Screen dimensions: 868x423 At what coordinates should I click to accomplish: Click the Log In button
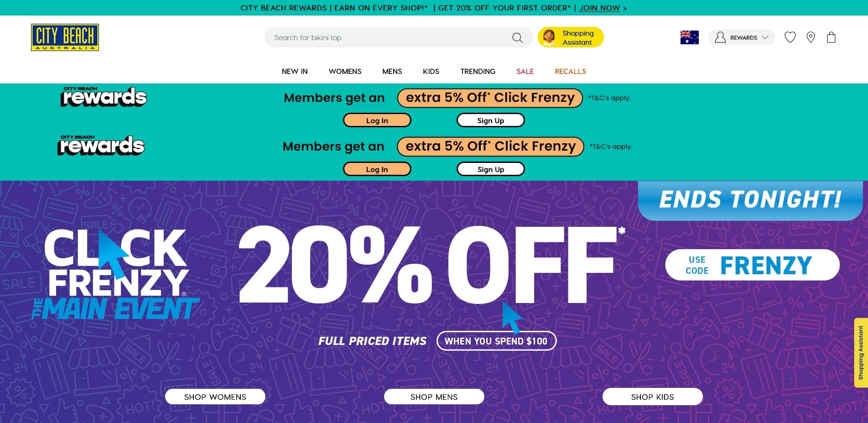(x=377, y=120)
